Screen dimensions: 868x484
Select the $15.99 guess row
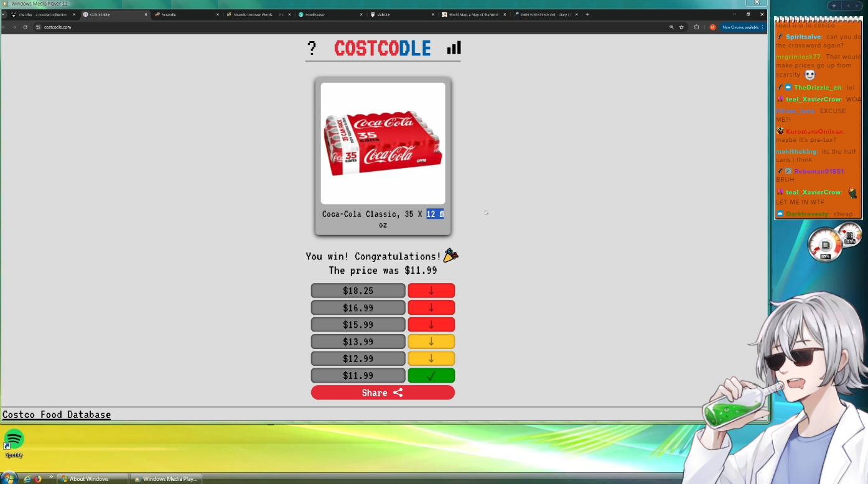point(358,325)
